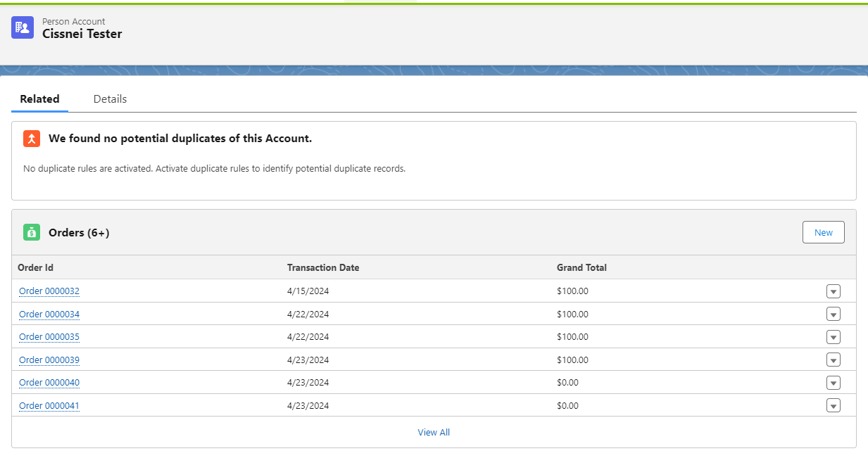Open row action dropdown for Order 0000040
The height and width of the screenshot is (451, 868).
point(834,383)
